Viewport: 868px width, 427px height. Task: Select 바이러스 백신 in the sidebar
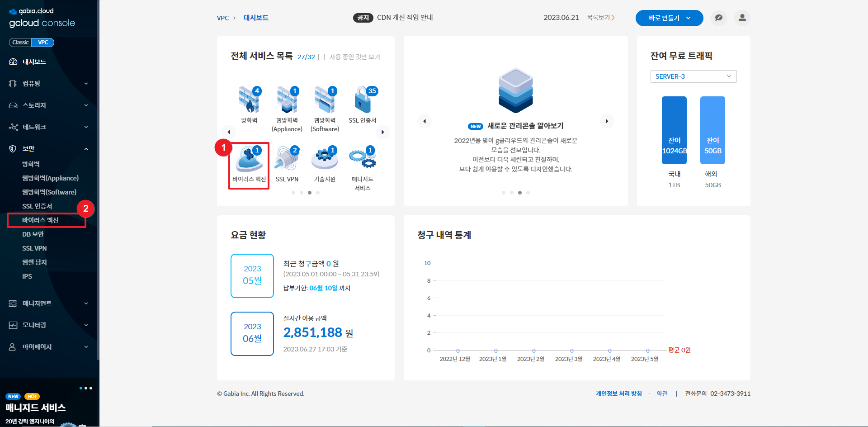click(40, 220)
